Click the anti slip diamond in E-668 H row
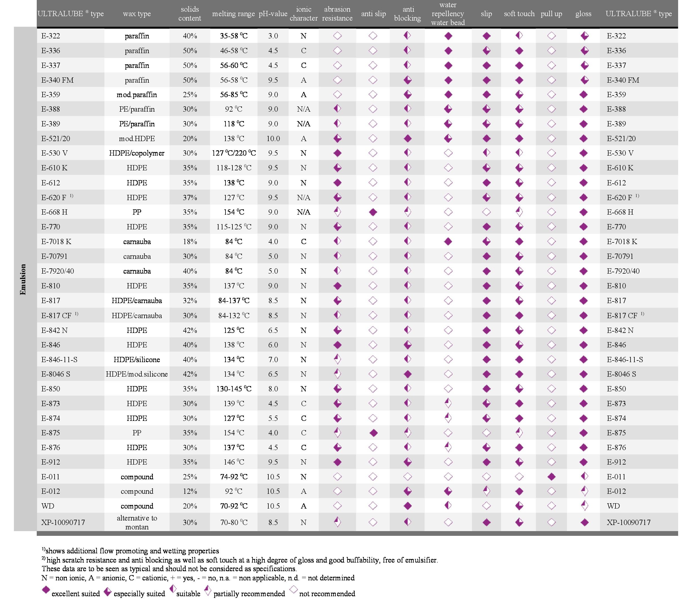This screenshot has width=699, height=616. click(373, 212)
